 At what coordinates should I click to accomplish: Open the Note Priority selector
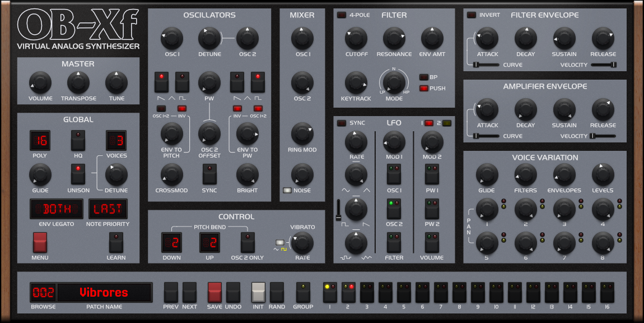coord(108,209)
